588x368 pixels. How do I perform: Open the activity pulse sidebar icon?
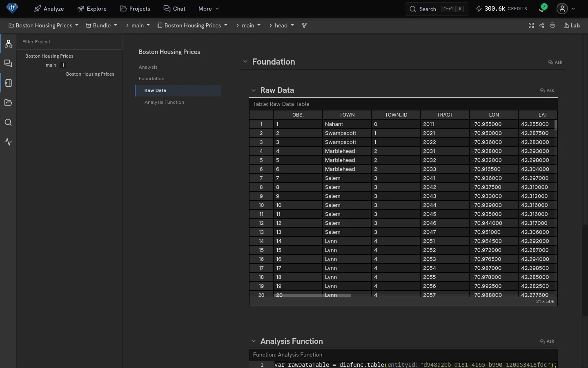8,142
